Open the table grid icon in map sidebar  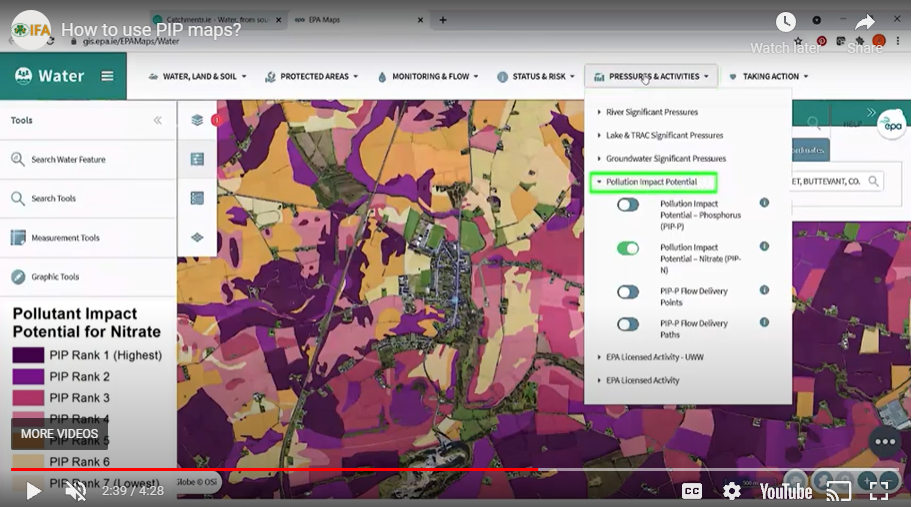click(197, 198)
